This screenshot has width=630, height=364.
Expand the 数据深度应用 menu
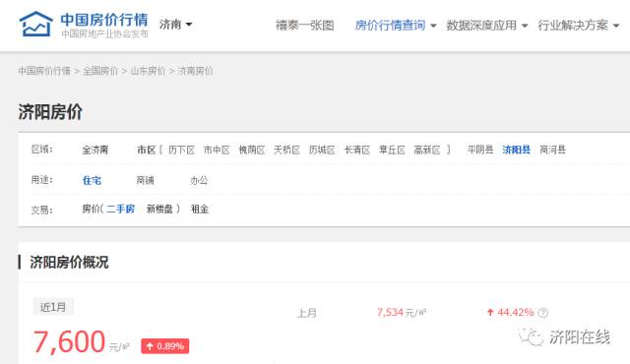[486, 26]
